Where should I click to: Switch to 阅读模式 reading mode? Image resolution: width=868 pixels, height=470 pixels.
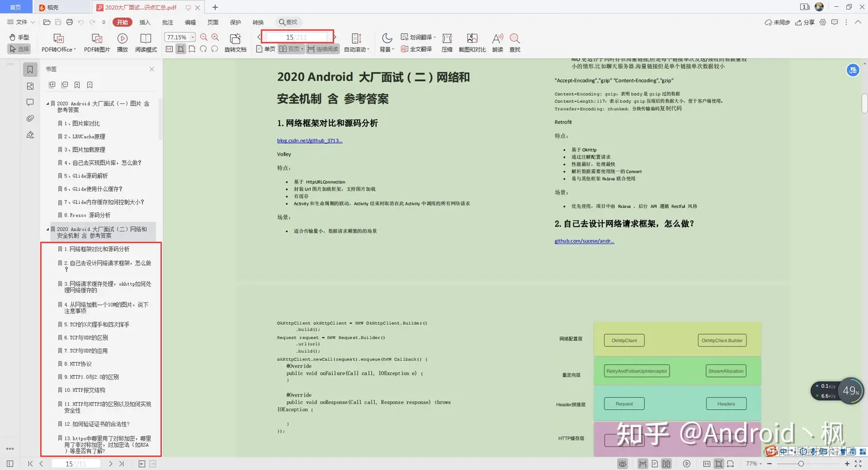click(x=146, y=43)
